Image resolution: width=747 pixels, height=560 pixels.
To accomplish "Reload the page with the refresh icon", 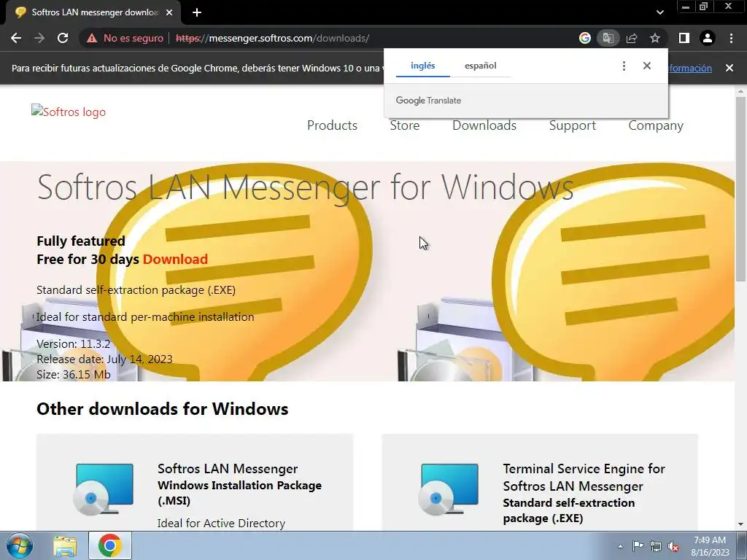I will [63, 38].
